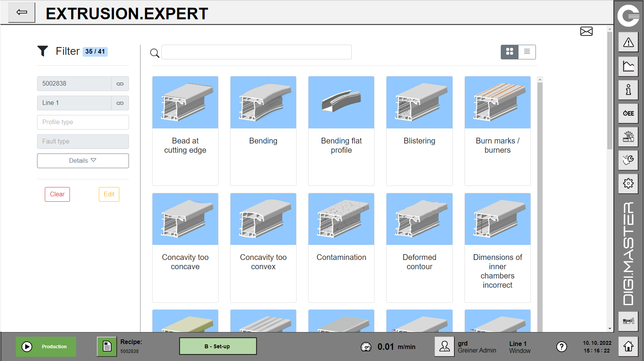Click link icon next to 5002838
Screen dimensions: 644x361
tap(120, 84)
